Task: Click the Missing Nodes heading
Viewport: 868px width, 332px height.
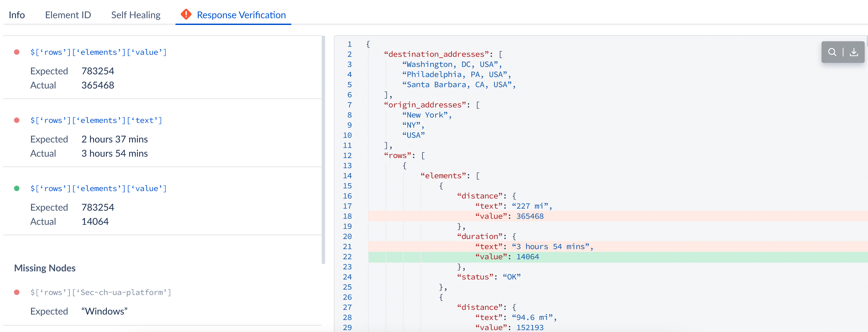Action: tap(45, 268)
